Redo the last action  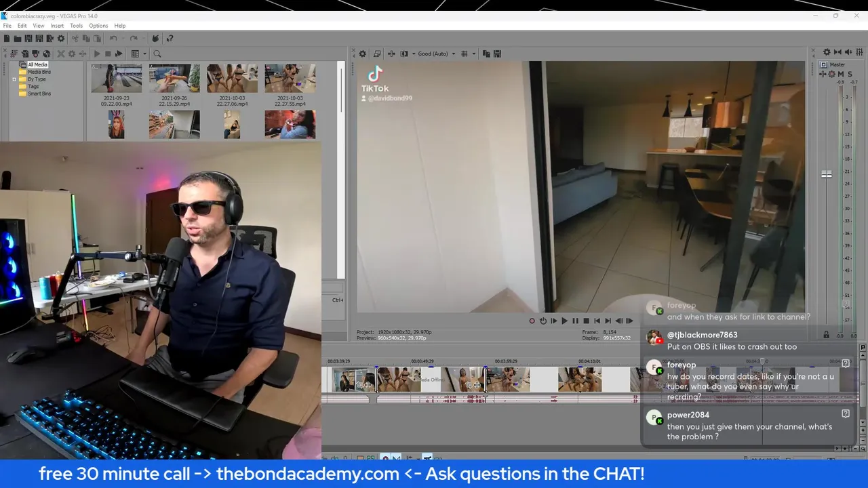134,39
